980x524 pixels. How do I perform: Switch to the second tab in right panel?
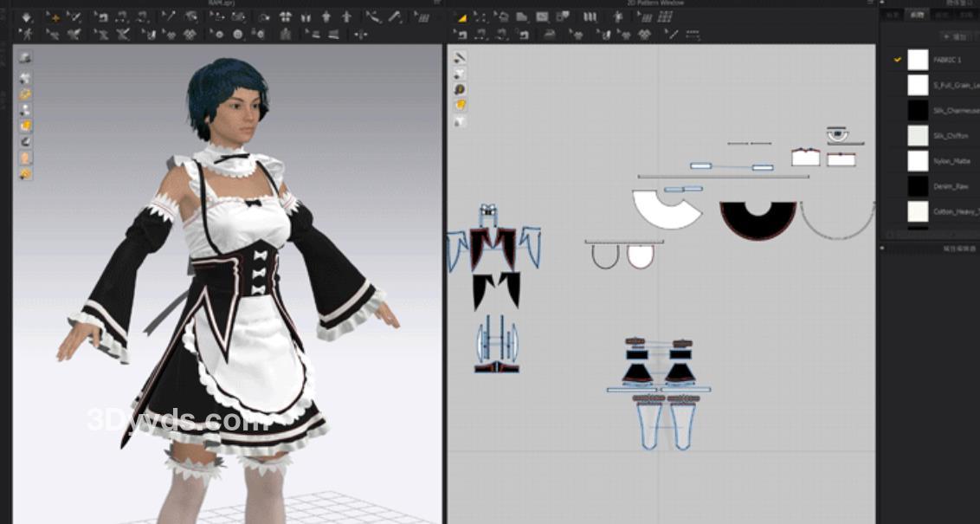(x=918, y=15)
